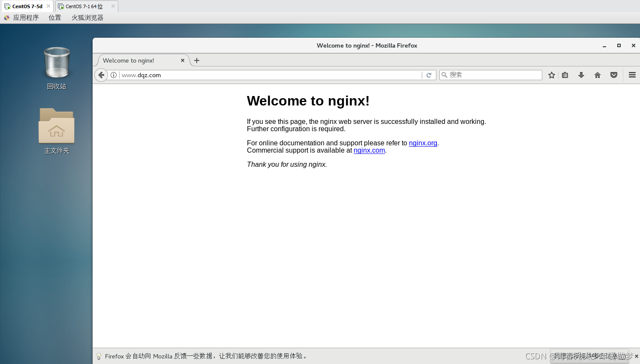
Task: Reload the current page
Action: (429, 75)
